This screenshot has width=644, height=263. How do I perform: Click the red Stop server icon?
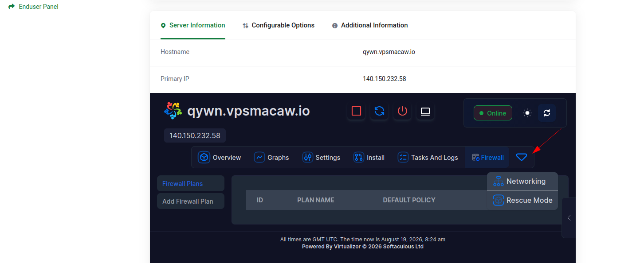click(356, 111)
